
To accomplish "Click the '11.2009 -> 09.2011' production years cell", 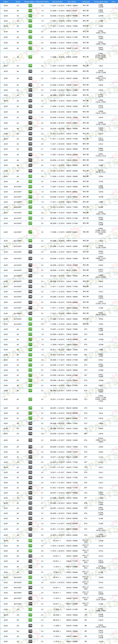I will point(57,345).
